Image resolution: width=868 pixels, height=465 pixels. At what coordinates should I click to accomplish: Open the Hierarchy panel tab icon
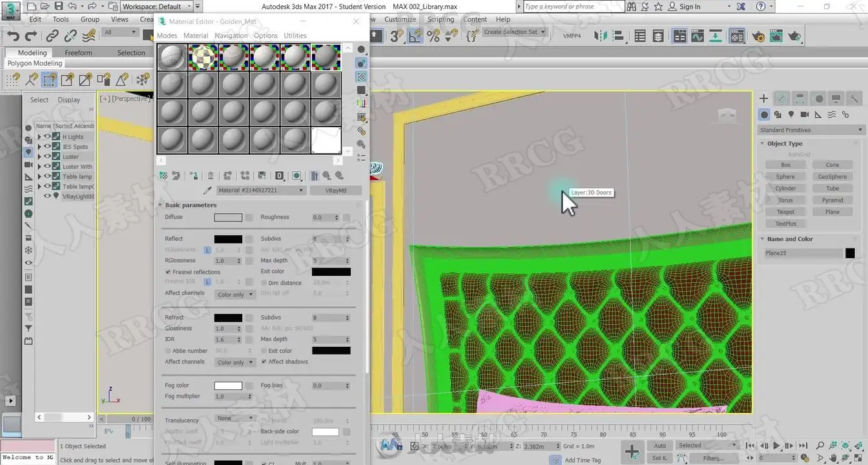click(800, 99)
